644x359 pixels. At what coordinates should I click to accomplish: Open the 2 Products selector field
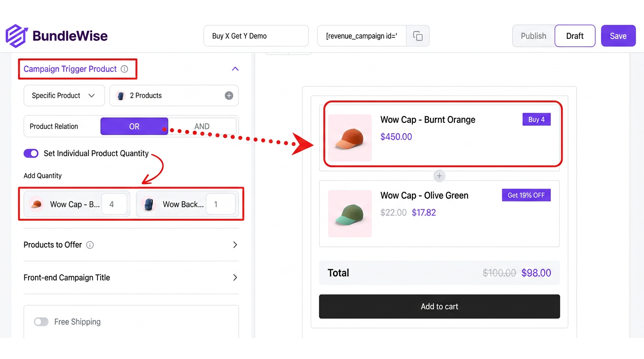[x=174, y=95]
